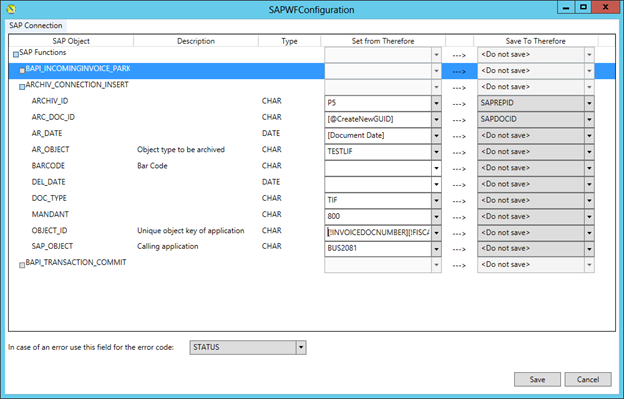624x399 pixels.
Task: Select the ARCHIV_ID row label
Action: pos(50,101)
